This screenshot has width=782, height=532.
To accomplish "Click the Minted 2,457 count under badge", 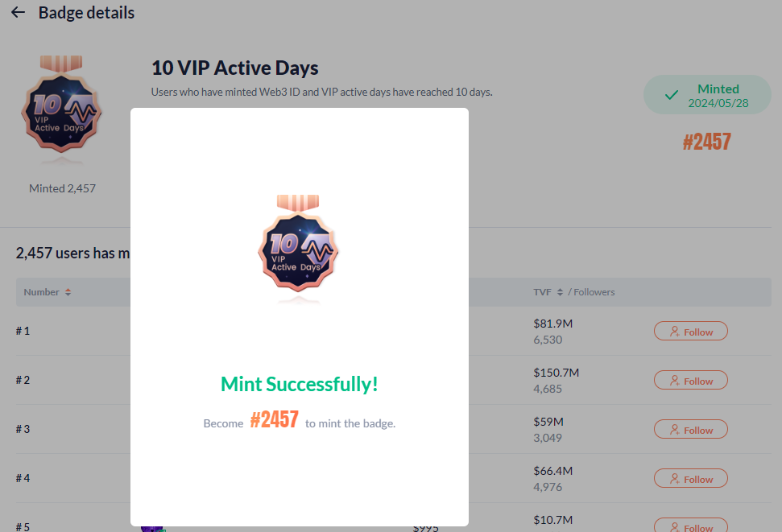I will [62, 188].
